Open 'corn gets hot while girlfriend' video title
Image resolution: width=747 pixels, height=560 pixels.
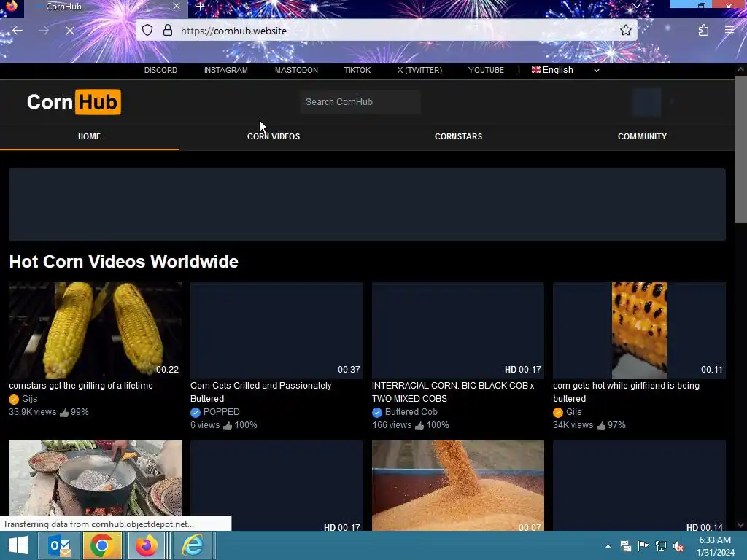(x=627, y=392)
